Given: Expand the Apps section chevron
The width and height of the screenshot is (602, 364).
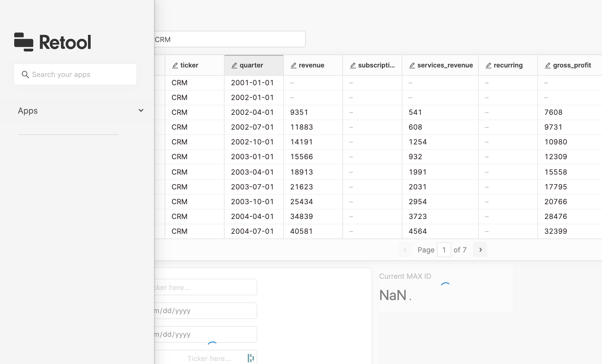Looking at the screenshot, I should click(141, 110).
